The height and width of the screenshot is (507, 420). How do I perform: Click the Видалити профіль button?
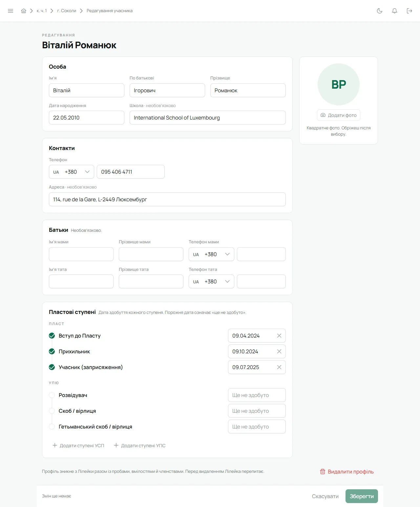[347, 472]
